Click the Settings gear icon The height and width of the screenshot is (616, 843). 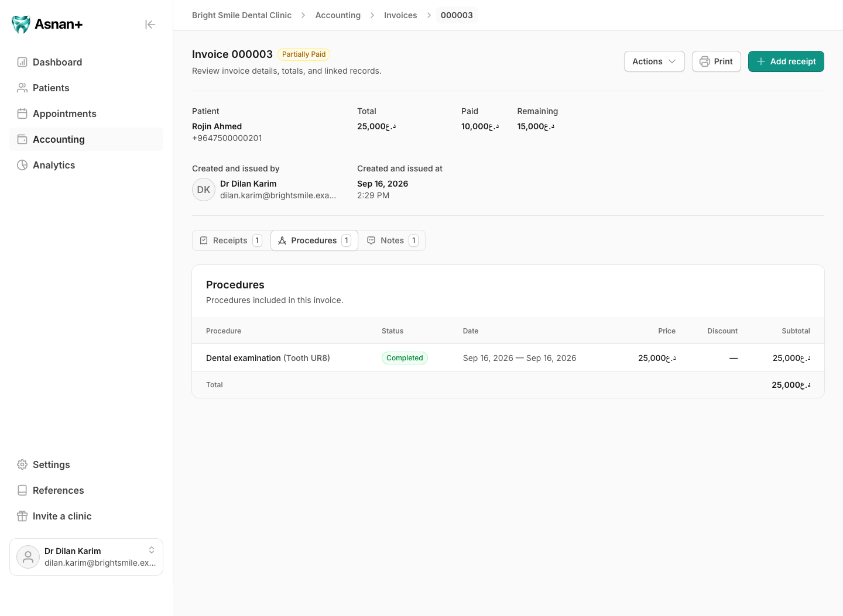tap(22, 464)
